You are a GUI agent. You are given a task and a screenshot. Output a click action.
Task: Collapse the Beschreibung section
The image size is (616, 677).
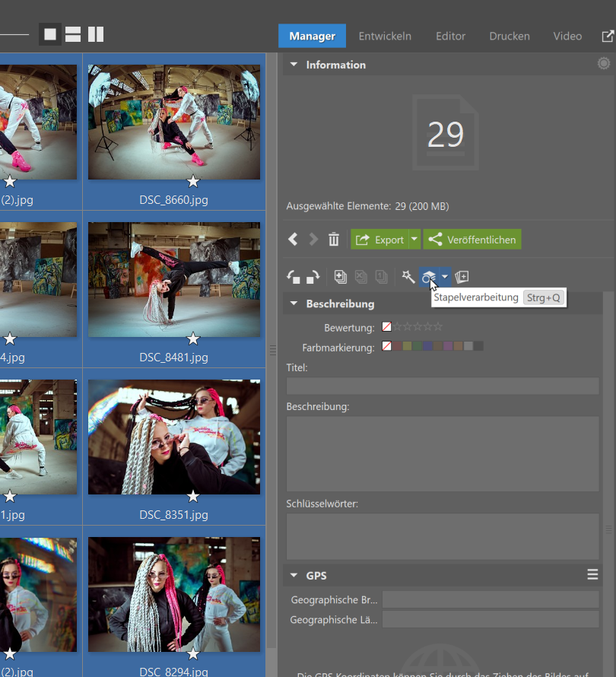(x=294, y=304)
